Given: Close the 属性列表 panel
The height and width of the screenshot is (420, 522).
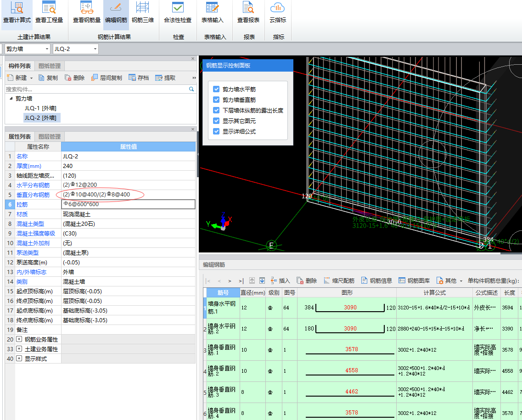Looking at the screenshot, I should click(193, 129).
